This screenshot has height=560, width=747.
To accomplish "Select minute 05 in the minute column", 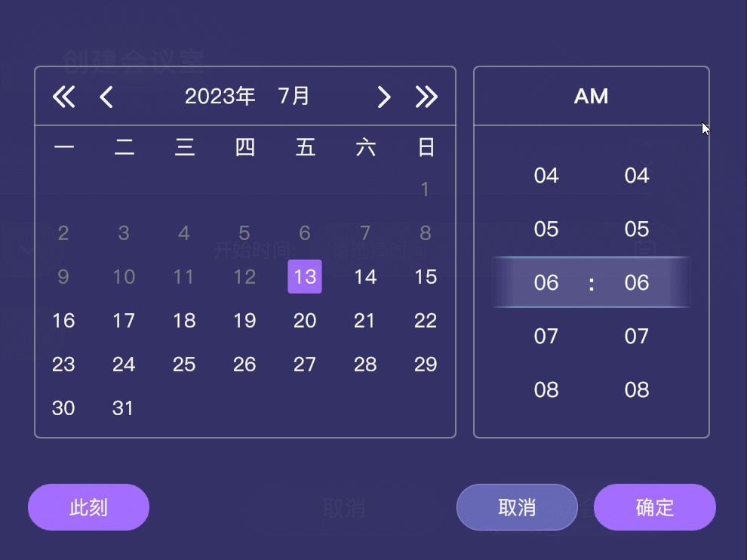I will pos(636,229).
